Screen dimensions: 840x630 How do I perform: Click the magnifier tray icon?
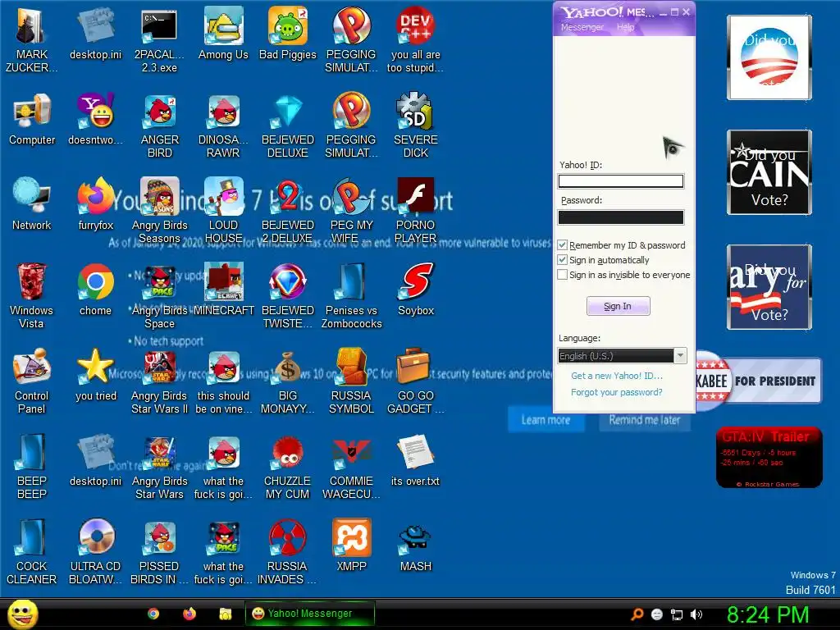point(637,614)
